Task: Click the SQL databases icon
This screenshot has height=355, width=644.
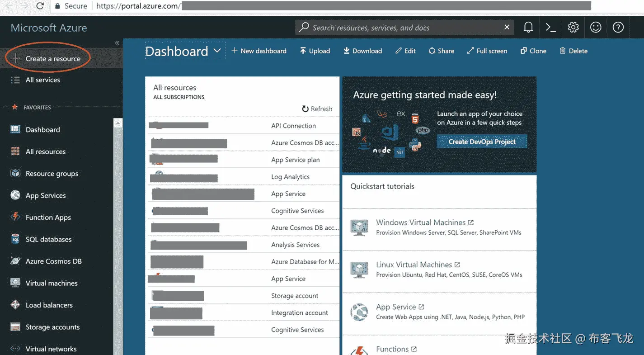Action: pyautogui.click(x=15, y=239)
